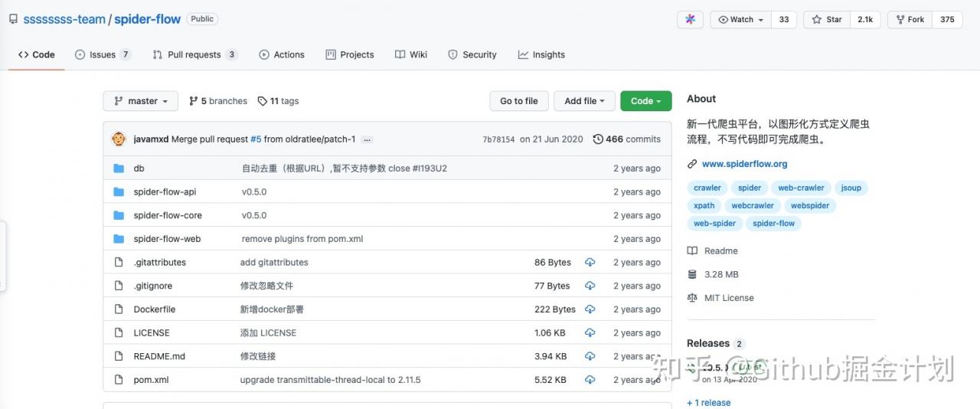980x409 pixels.
Task: Open 'add gitattributes' commit message
Action: click(x=274, y=262)
